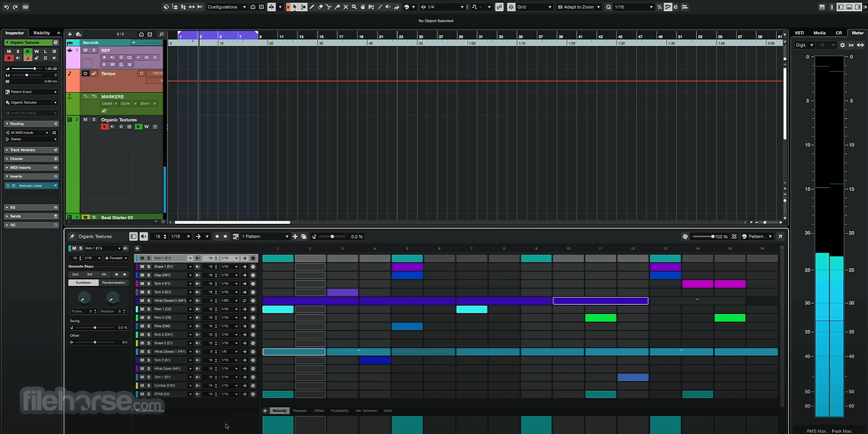This screenshot has width=868, height=434.
Task: Enable record on Organic Textures track
Action: (x=104, y=127)
